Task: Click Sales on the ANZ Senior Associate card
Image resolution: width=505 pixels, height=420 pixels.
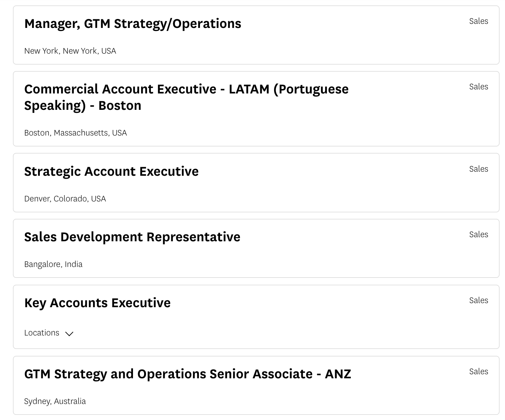Action: [479, 371]
